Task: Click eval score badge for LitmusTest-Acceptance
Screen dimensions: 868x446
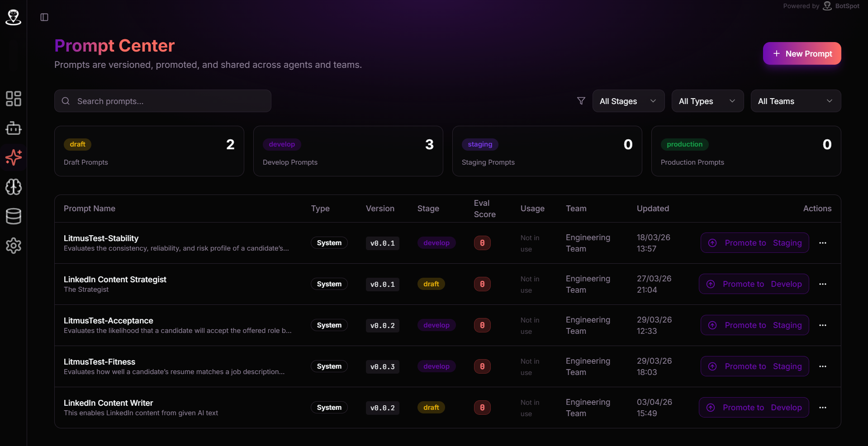Action: (x=482, y=325)
